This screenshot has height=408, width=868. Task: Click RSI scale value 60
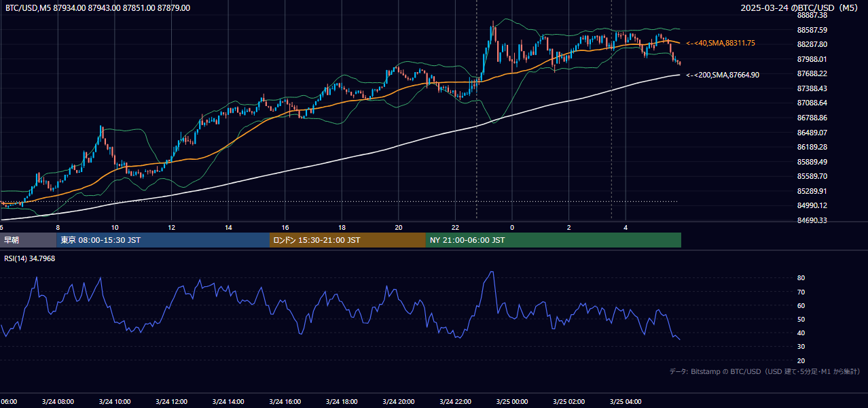coord(801,305)
